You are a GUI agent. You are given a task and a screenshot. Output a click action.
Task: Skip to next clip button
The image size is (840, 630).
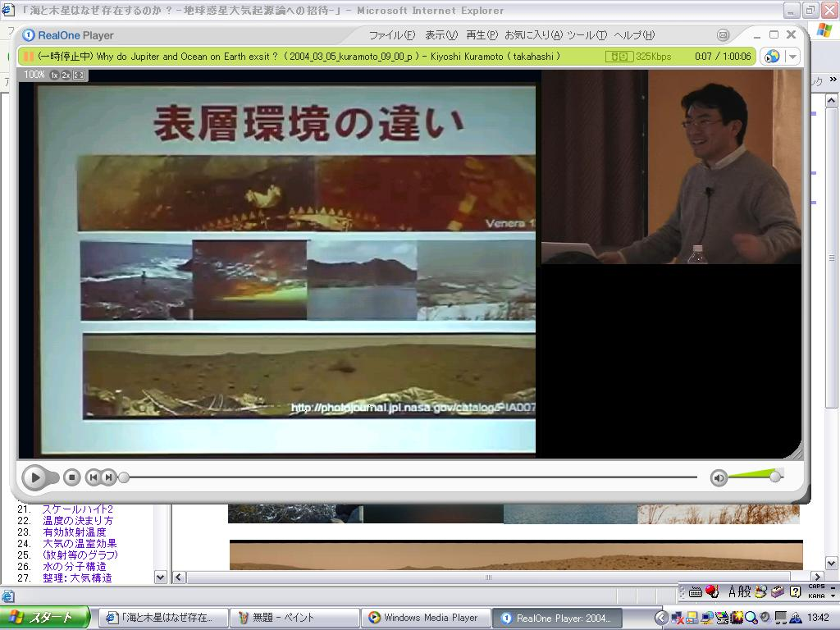coord(108,477)
